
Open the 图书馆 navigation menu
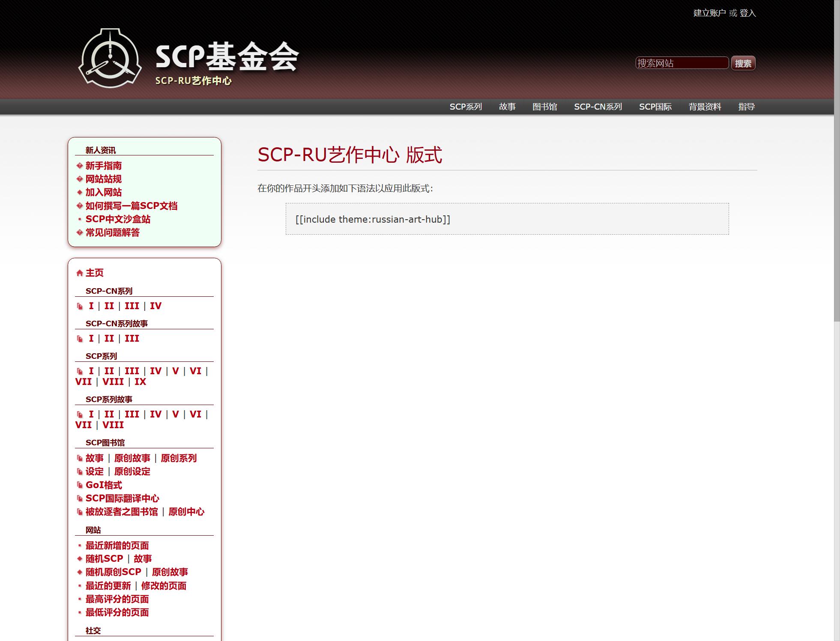(544, 107)
